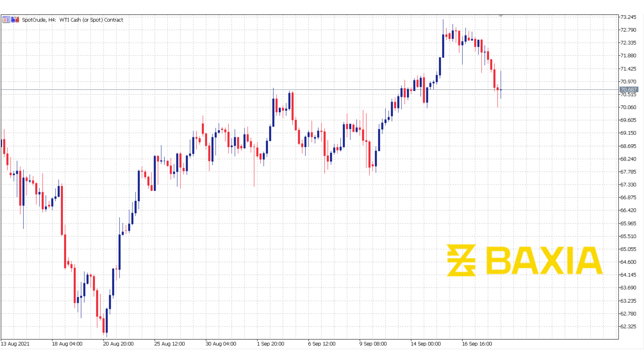Image resolution: width=644 pixels, height=363 pixels.
Task: Click the 72.790 price scale label
Action: 628,30
